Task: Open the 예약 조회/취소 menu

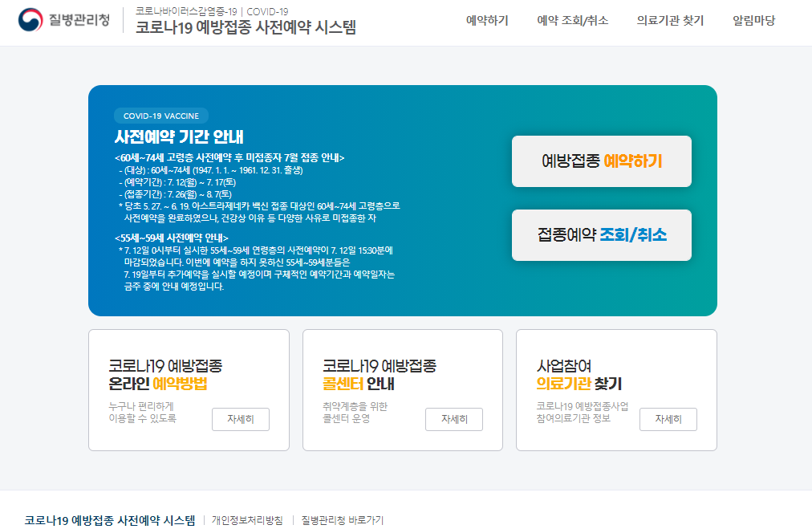Action: pos(572,21)
